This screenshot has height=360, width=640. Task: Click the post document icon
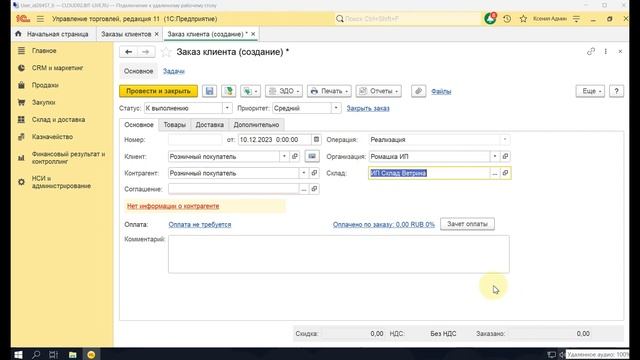pyautogui.click(x=229, y=91)
